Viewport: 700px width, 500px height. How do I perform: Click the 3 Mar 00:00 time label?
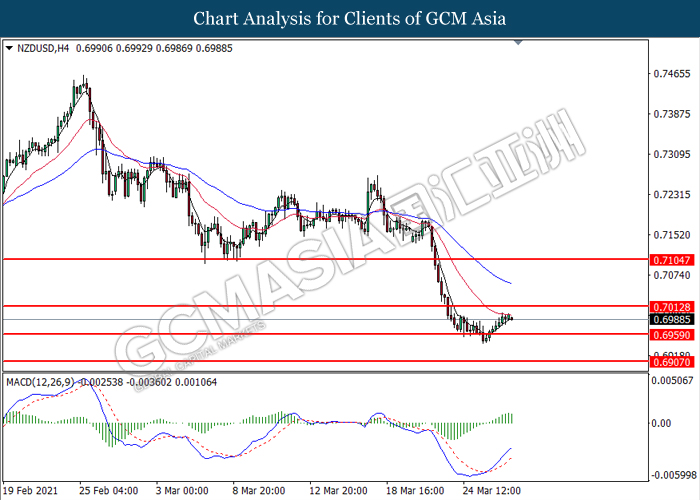pos(182,491)
